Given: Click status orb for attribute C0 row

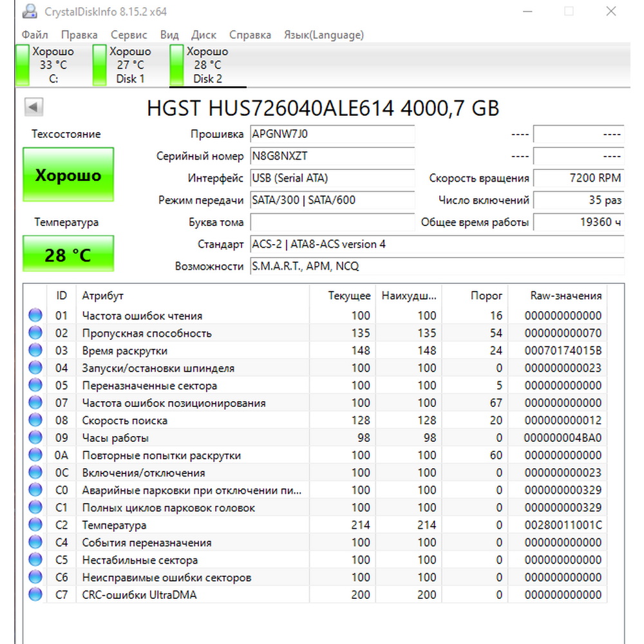Looking at the screenshot, I should click(x=35, y=489).
